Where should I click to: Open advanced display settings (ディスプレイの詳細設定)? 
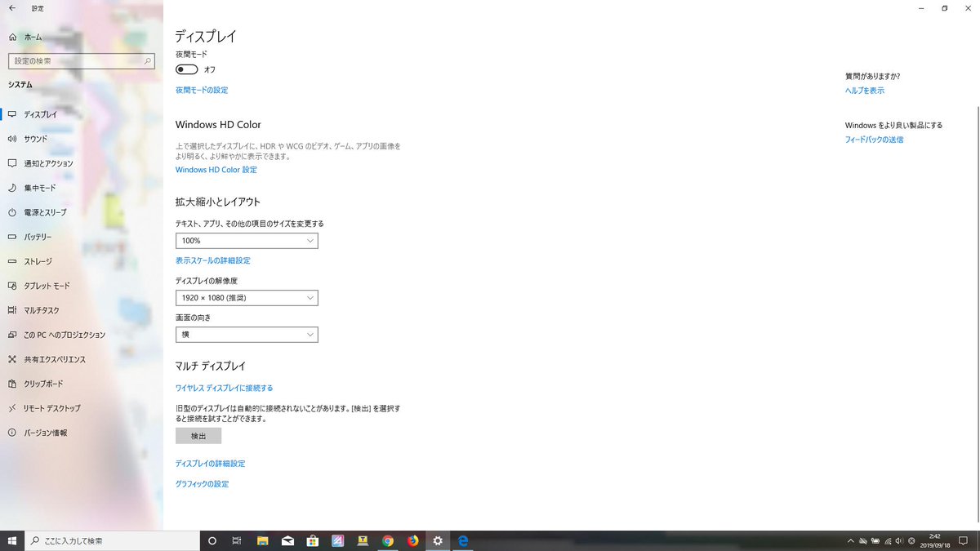[x=211, y=464]
